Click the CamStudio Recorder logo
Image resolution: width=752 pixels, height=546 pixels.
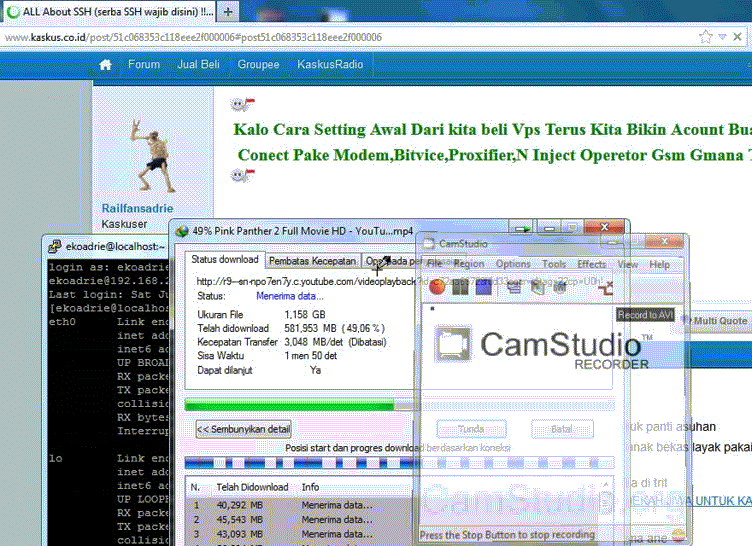point(541,346)
